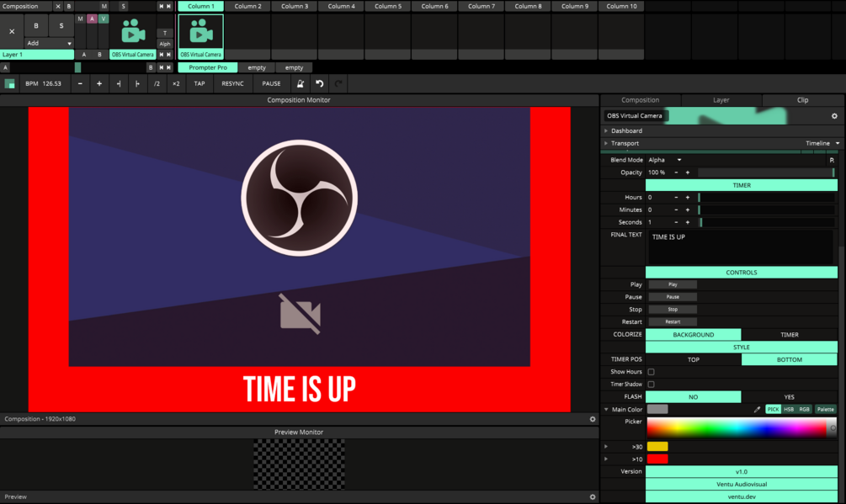
Task: Open the Palette color option
Action: point(825,410)
